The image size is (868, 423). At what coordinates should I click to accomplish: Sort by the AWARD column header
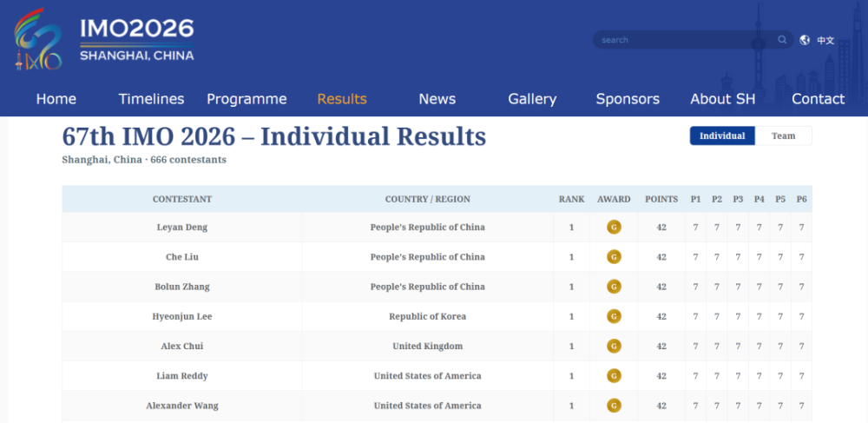(x=614, y=199)
